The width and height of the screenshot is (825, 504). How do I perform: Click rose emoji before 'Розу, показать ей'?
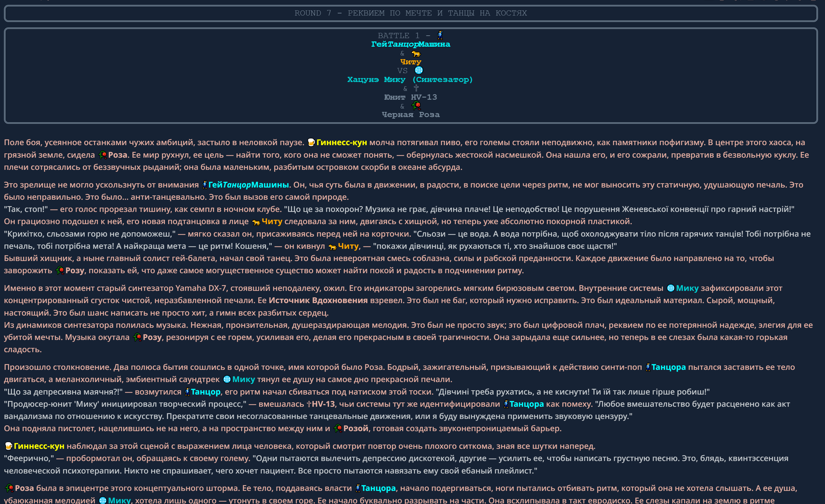tap(60, 271)
